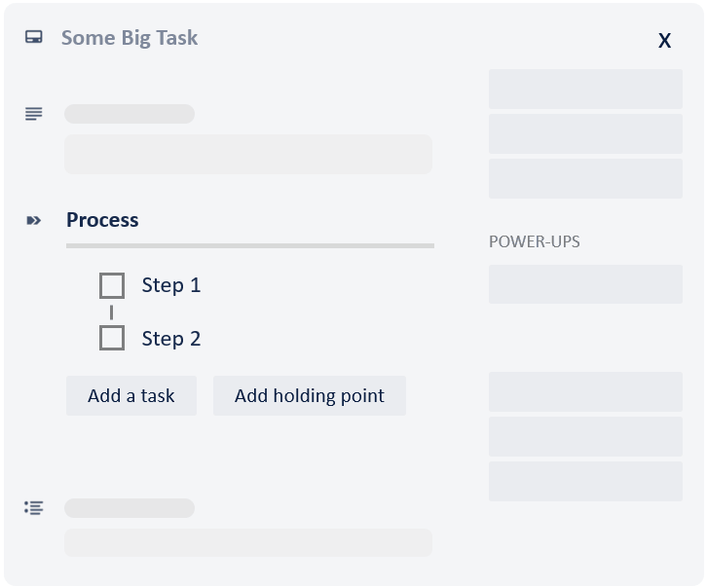Viewport: 707px width, 588px height.
Task: Click the Process section heading
Action: click(102, 220)
